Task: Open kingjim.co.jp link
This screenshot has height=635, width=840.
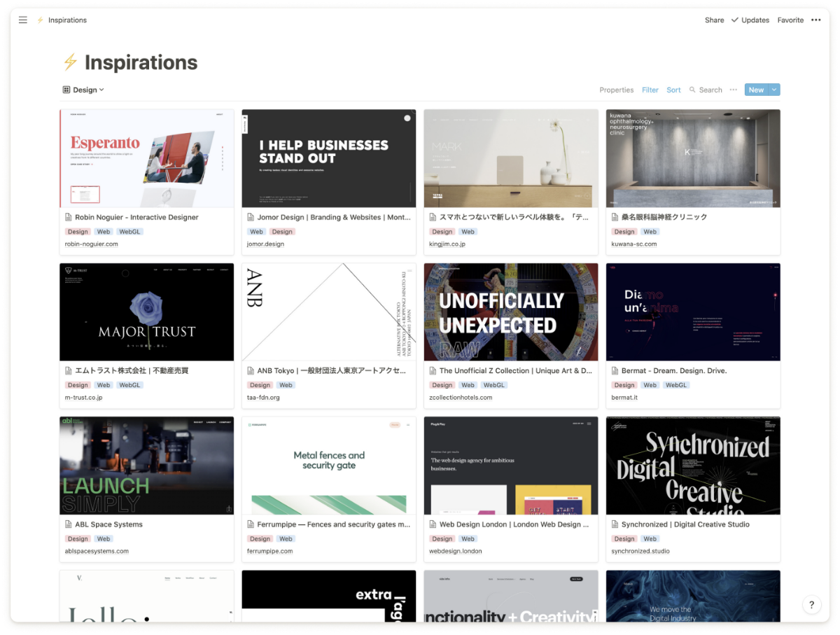Action: (447, 244)
